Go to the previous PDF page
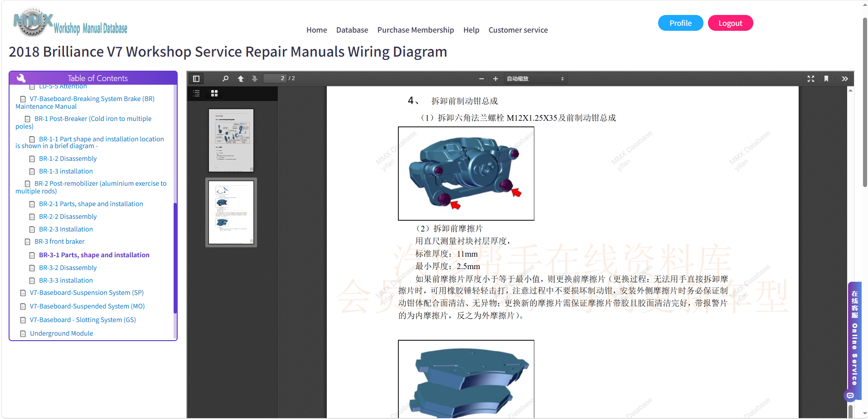The image size is (868, 419). (241, 78)
